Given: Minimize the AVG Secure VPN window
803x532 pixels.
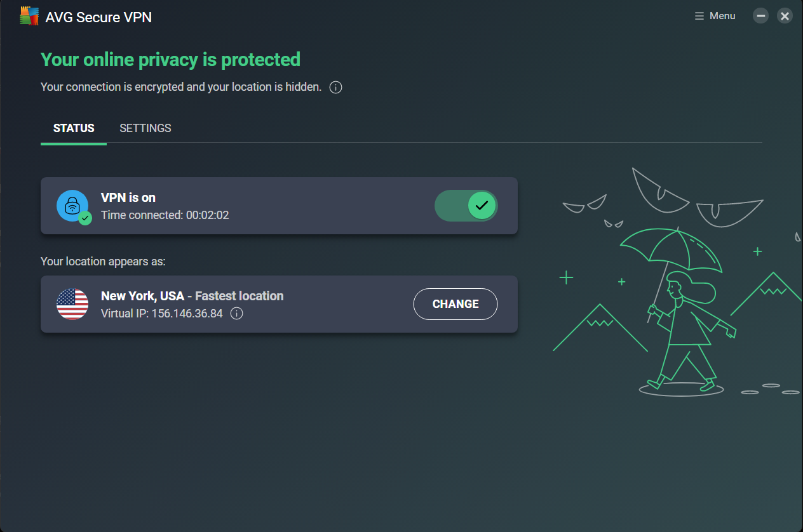Looking at the screenshot, I should click(x=760, y=16).
